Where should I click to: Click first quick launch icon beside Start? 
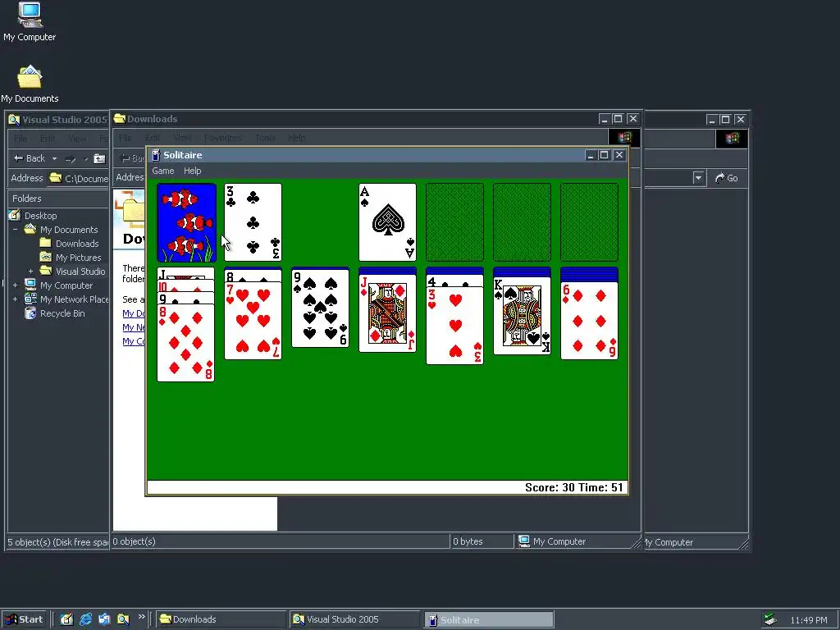click(x=67, y=619)
